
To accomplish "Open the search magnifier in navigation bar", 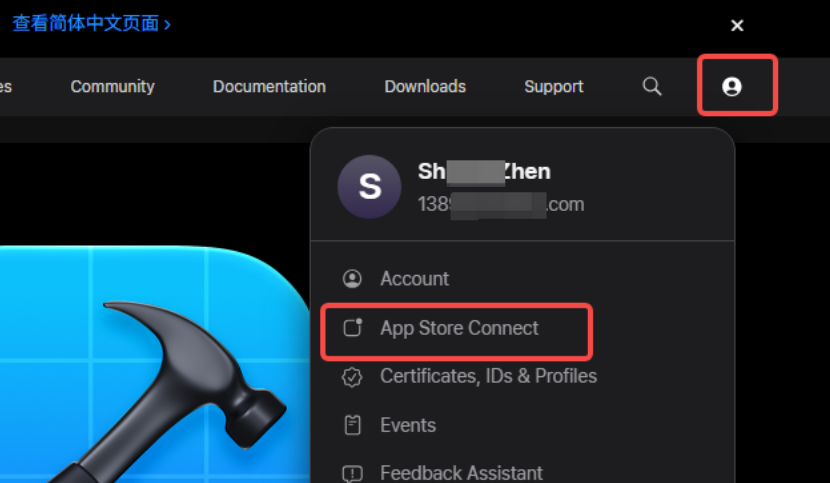I will pos(652,86).
